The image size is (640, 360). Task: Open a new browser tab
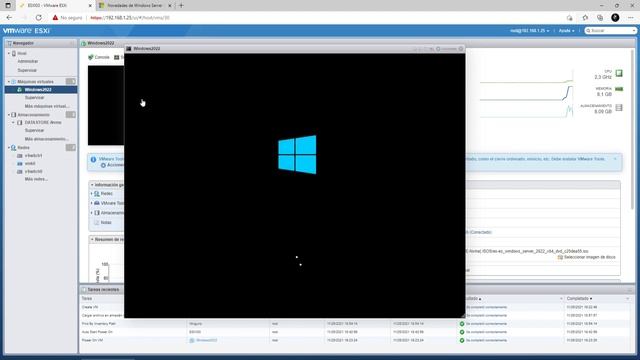[181, 6]
